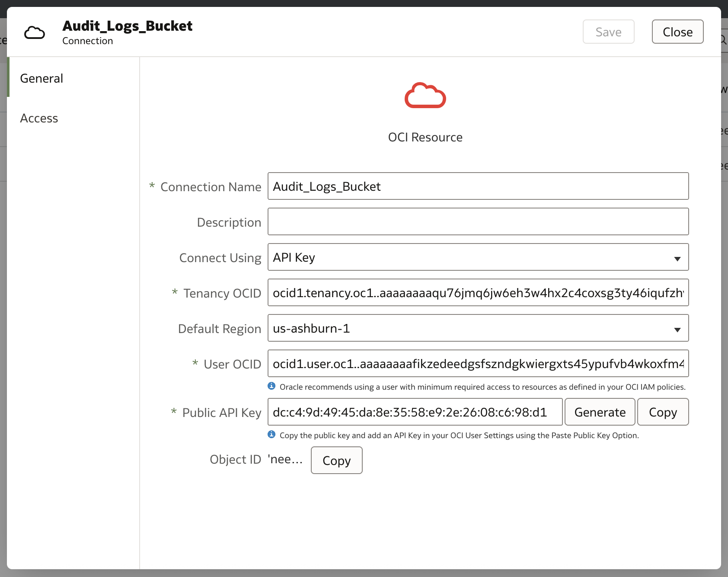The height and width of the screenshot is (577, 728).
Task: Click the truncated Object ID text
Action: click(x=285, y=459)
